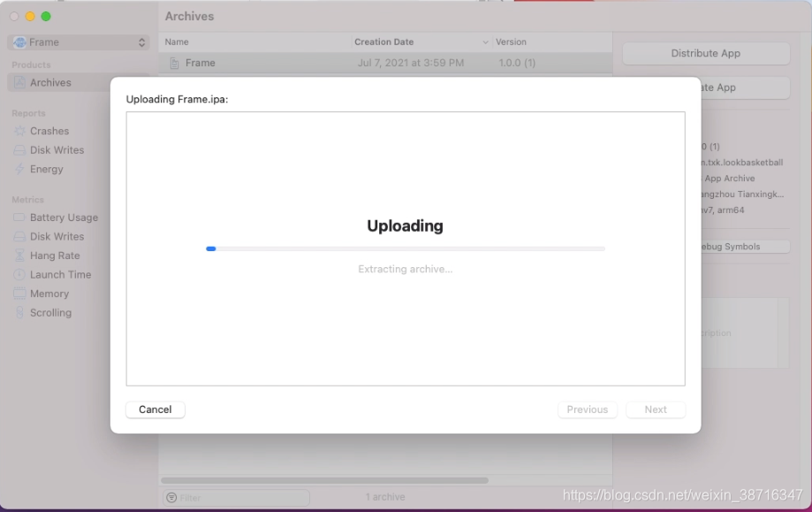Click the Archives sidebar icon

pos(19,82)
